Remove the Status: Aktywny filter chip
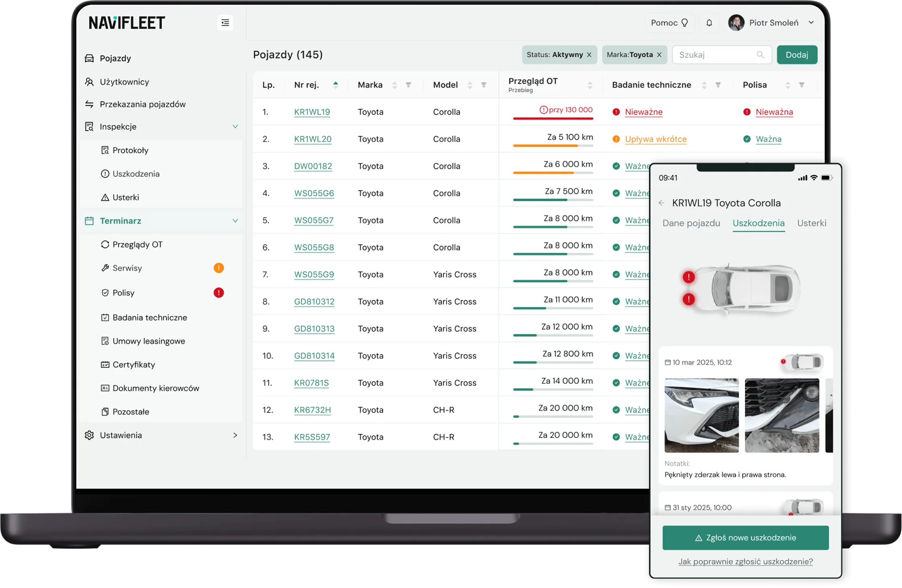The width and height of the screenshot is (902, 588). click(589, 55)
